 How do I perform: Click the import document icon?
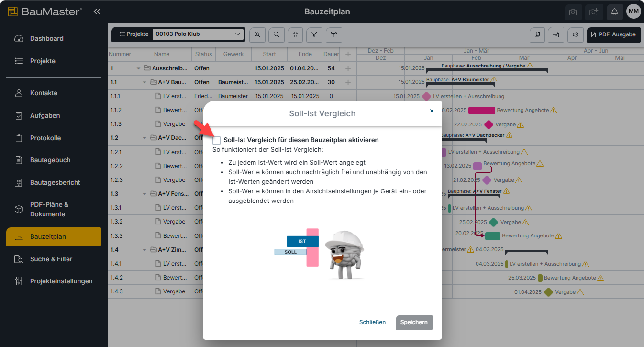[556, 34]
